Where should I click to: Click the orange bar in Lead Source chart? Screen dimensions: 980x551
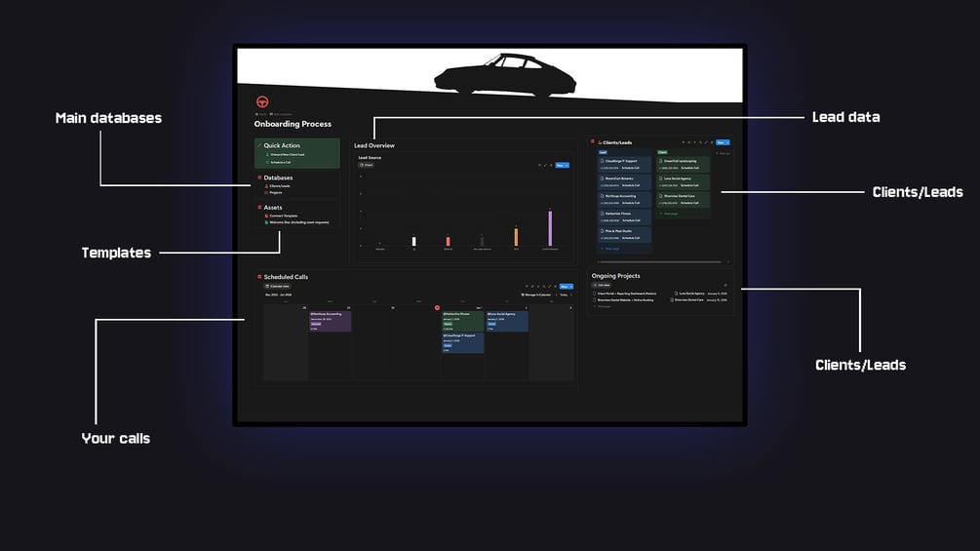click(516, 237)
